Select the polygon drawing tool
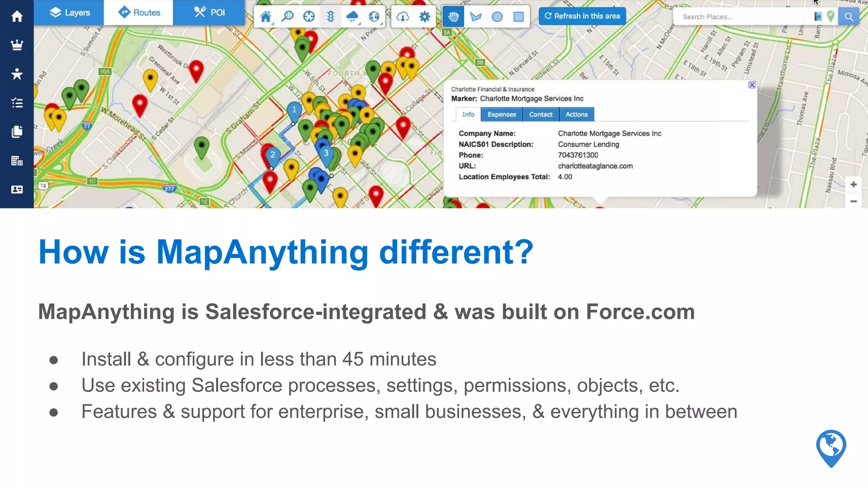The image size is (868, 488). click(476, 17)
